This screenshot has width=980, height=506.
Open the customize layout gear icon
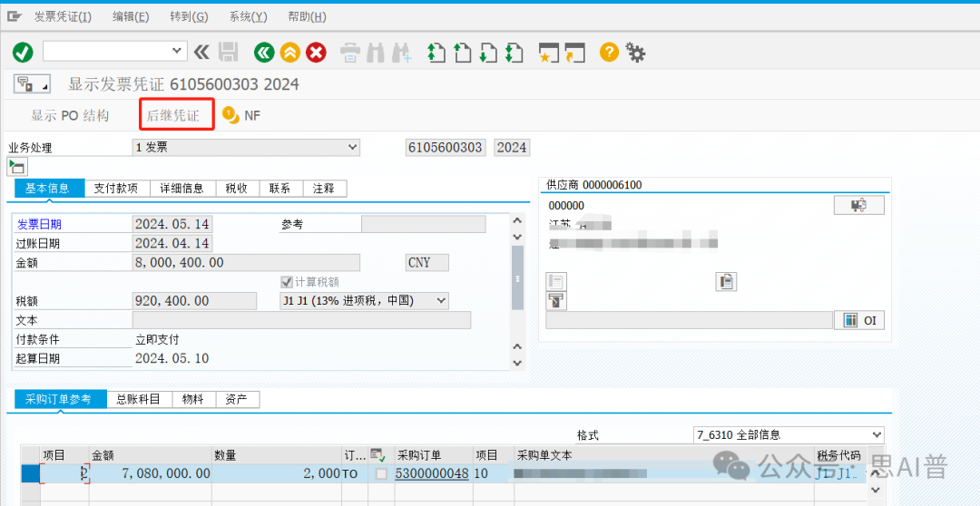tap(635, 53)
